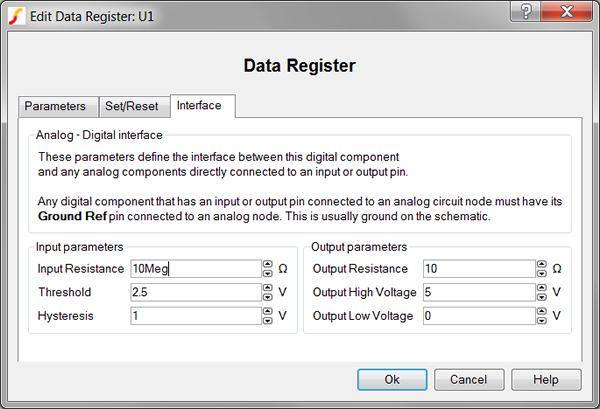Focus the Output Low Voltage field
The width and height of the screenshot is (600, 409).
476,316
